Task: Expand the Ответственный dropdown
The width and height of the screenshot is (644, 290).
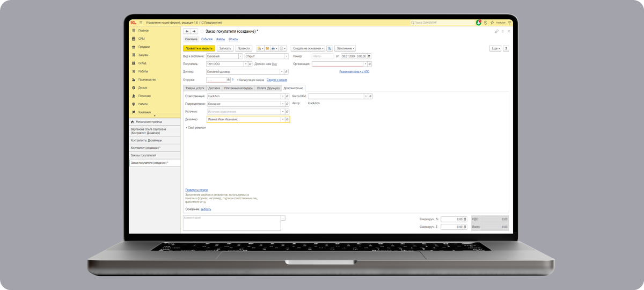Action: pyautogui.click(x=283, y=96)
